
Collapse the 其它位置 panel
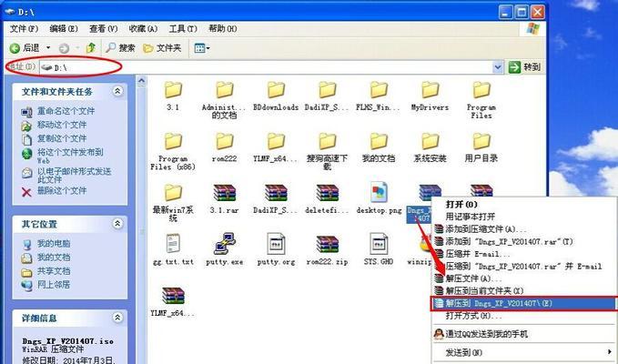coord(117,224)
